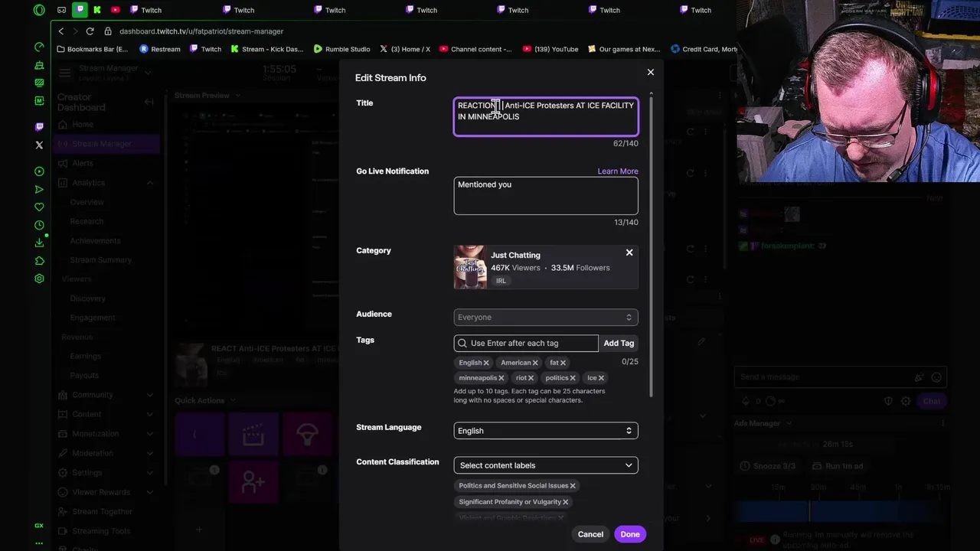The height and width of the screenshot is (551, 980).
Task: Click the IRL category tag
Action: 501,281
